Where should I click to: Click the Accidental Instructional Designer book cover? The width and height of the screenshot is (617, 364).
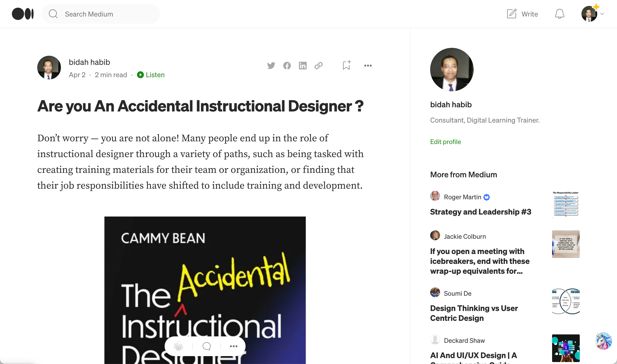[205, 290]
